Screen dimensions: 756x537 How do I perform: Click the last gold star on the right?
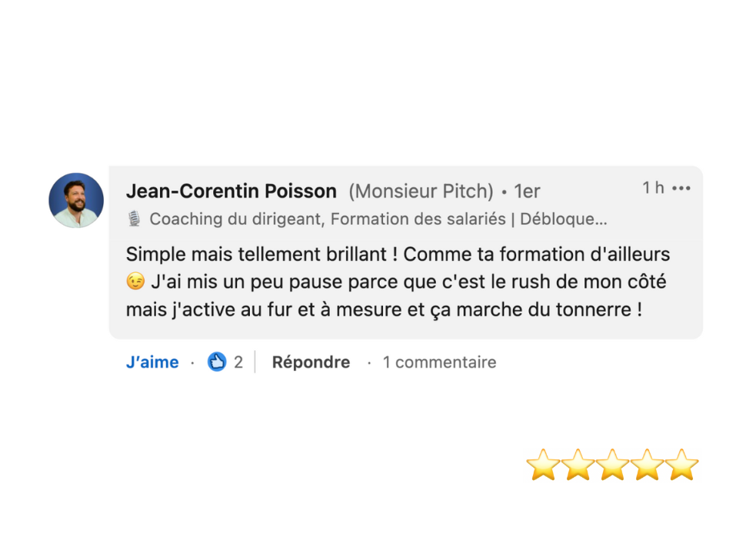[681, 465]
